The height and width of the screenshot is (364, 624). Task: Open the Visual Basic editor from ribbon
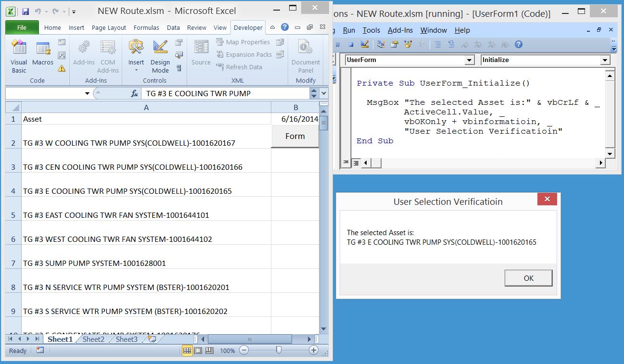pyautogui.click(x=19, y=57)
